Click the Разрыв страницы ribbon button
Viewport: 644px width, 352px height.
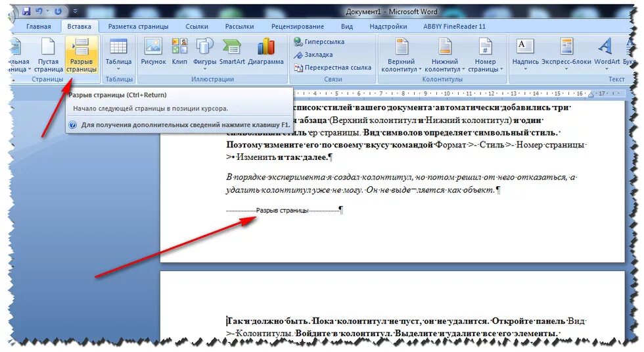coord(81,55)
